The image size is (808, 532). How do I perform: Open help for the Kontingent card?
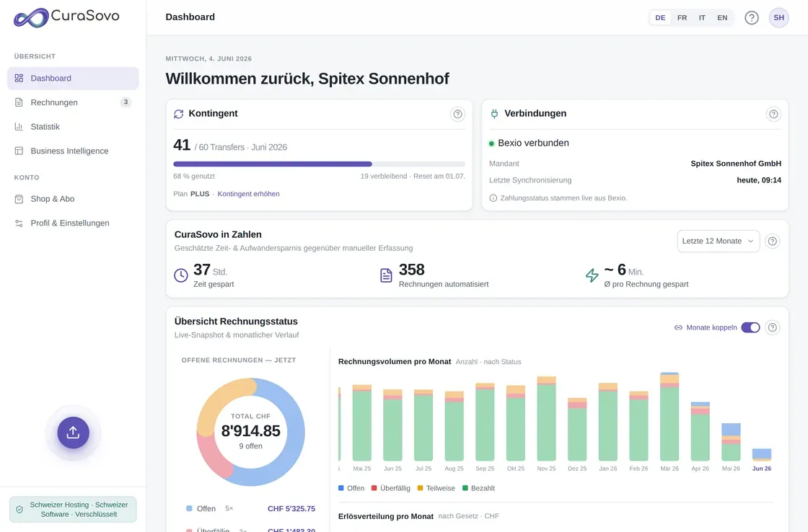457,114
